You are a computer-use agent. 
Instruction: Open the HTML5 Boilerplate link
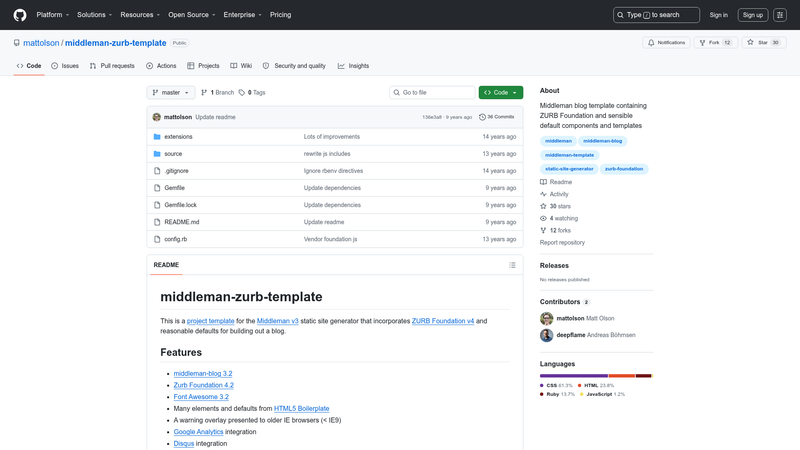coord(302,409)
